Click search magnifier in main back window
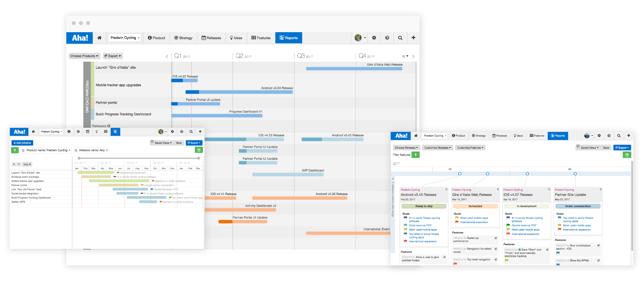This screenshot has width=644, height=282. point(400,38)
